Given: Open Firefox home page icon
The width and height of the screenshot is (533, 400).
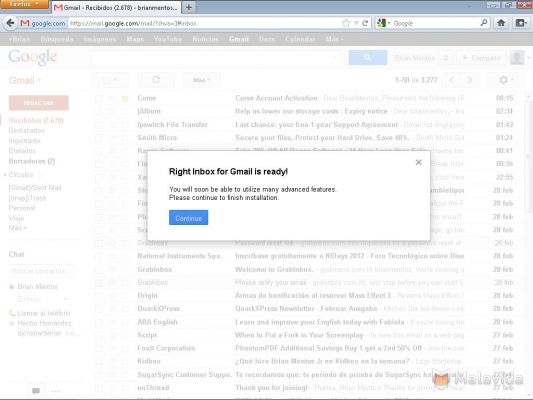Looking at the screenshot, I should point(501,23).
